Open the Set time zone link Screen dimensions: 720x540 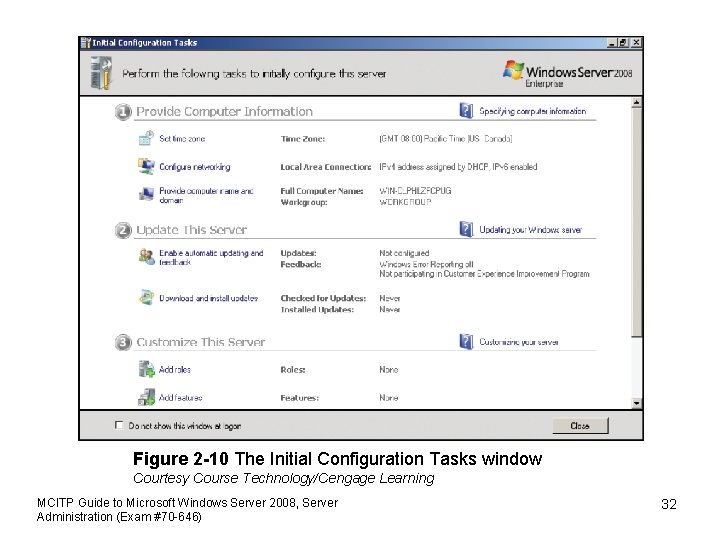pyautogui.click(x=182, y=139)
